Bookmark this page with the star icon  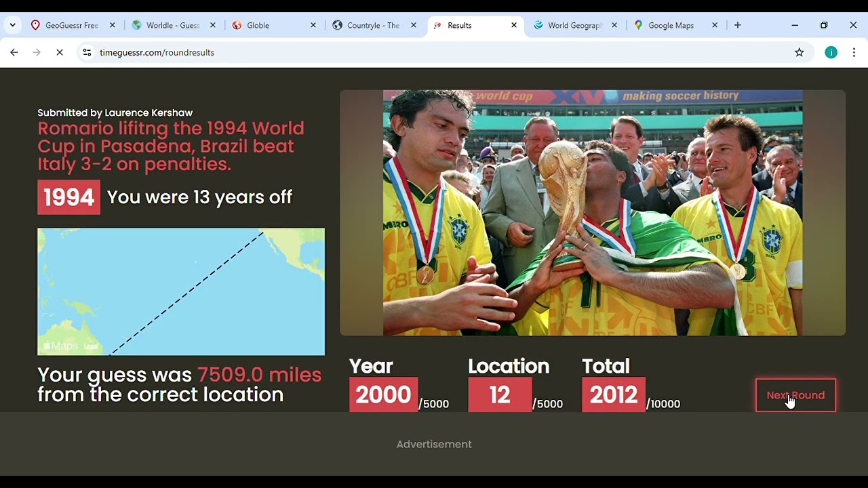pos(799,52)
